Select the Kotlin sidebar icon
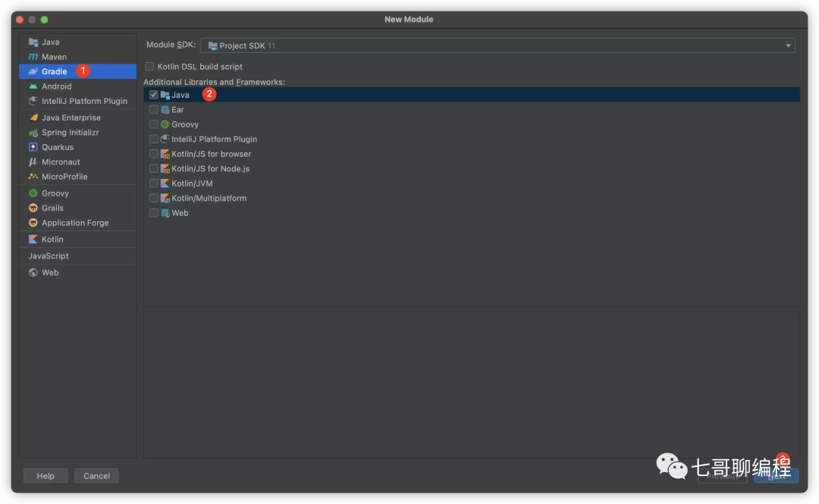This screenshot has height=504, width=819. coord(33,239)
